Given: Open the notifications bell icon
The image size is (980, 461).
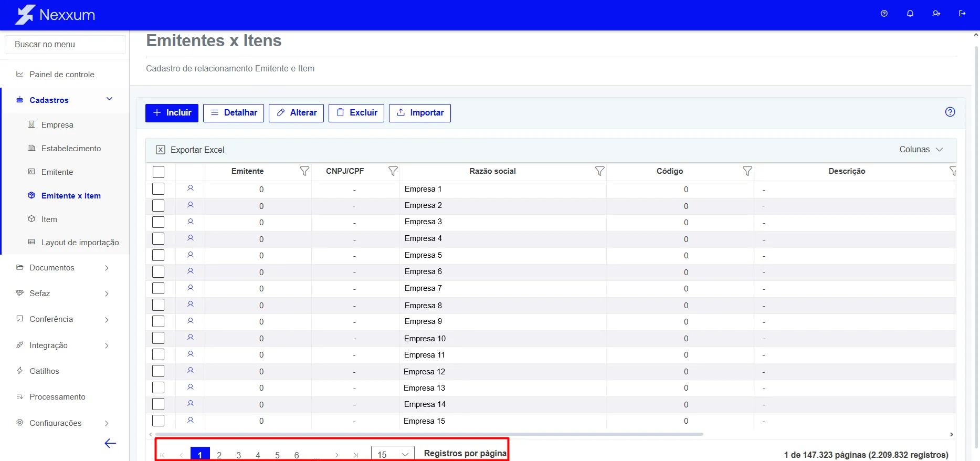Looking at the screenshot, I should [x=910, y=14].
